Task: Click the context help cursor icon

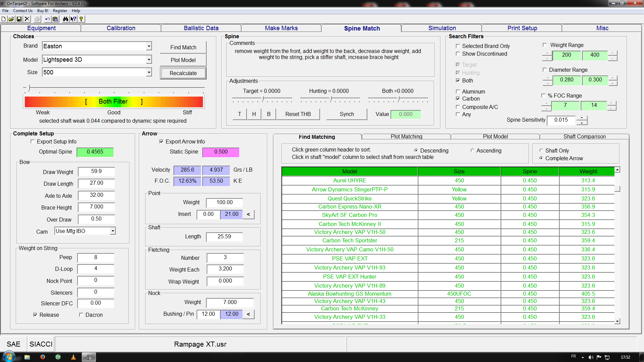Action: (x=73, y=19)
